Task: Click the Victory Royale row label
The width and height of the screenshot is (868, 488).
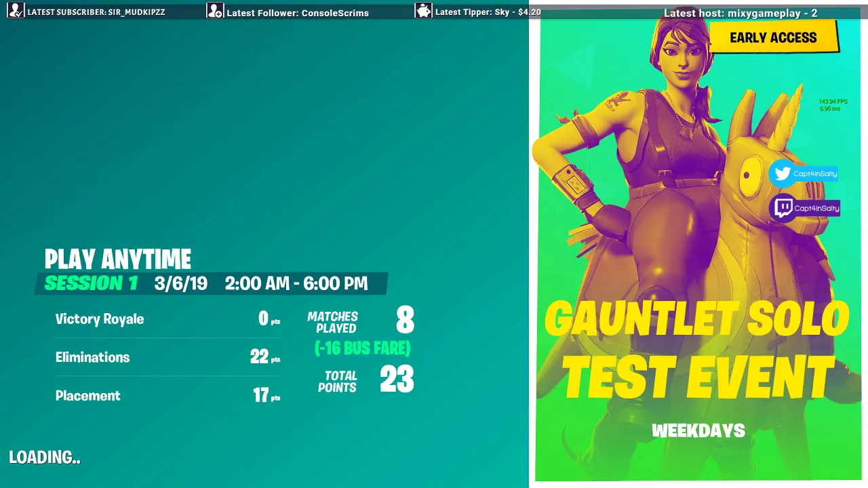Action: pos(100,319)
